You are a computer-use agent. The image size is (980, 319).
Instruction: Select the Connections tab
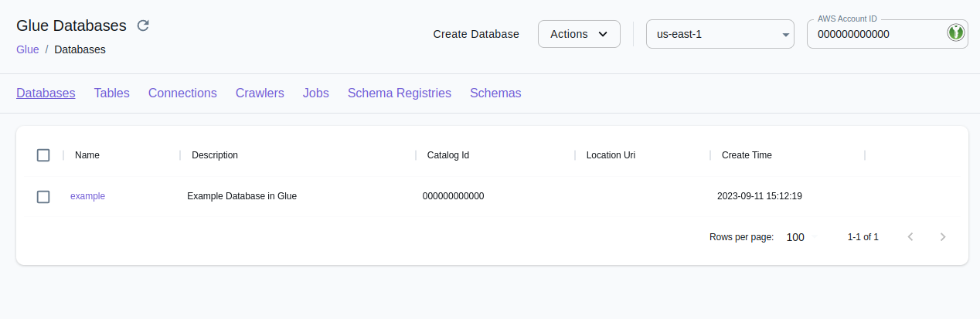click(182, 93)
